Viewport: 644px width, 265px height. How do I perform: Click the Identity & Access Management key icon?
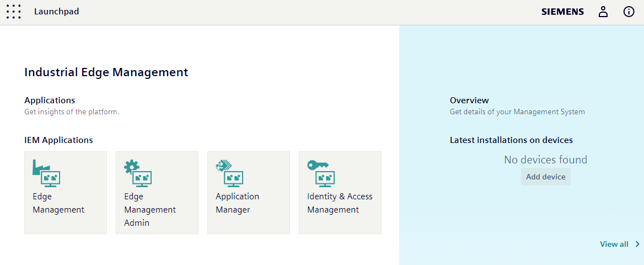click(321, 173)
